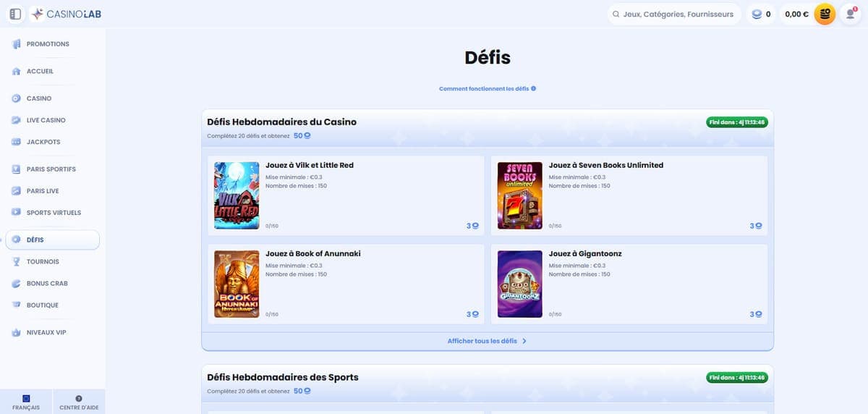This screenshot has height=414, width=868.
Task: Click 'Jouez à Book of Anunnaki' title
Action: pos(313,253)
